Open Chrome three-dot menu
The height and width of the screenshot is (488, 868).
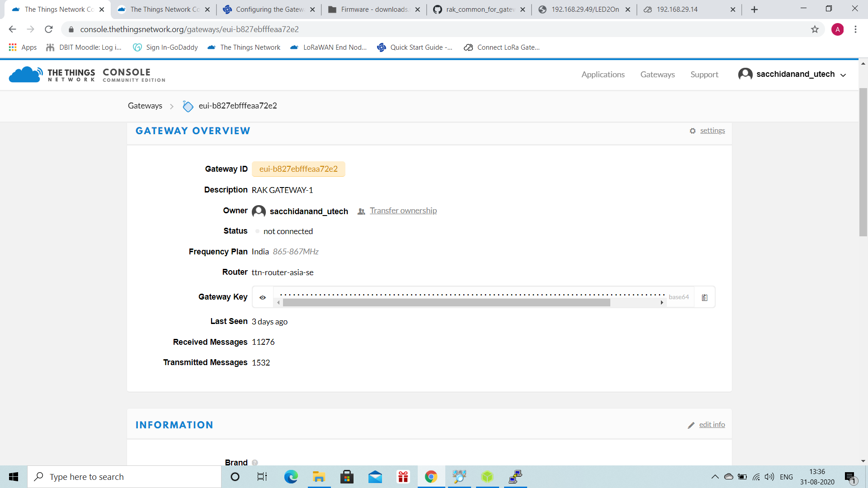(x=855, y=29)
